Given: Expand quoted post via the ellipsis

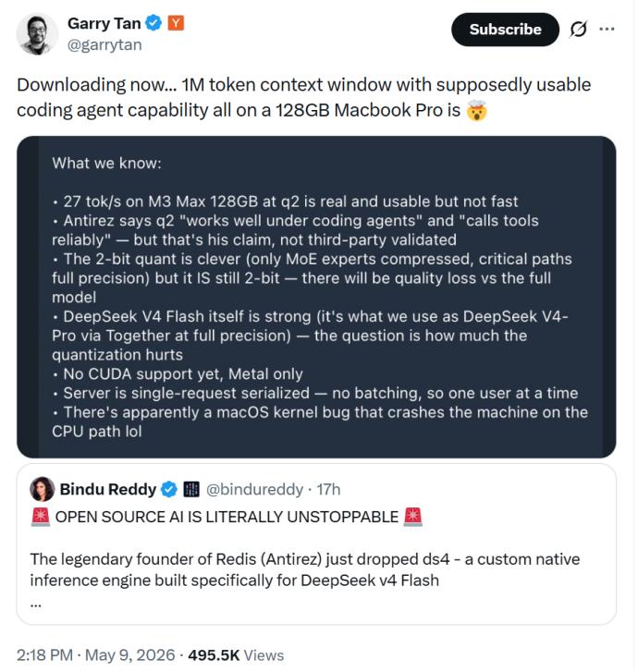Looking at the screenshot, I should 36,605.
